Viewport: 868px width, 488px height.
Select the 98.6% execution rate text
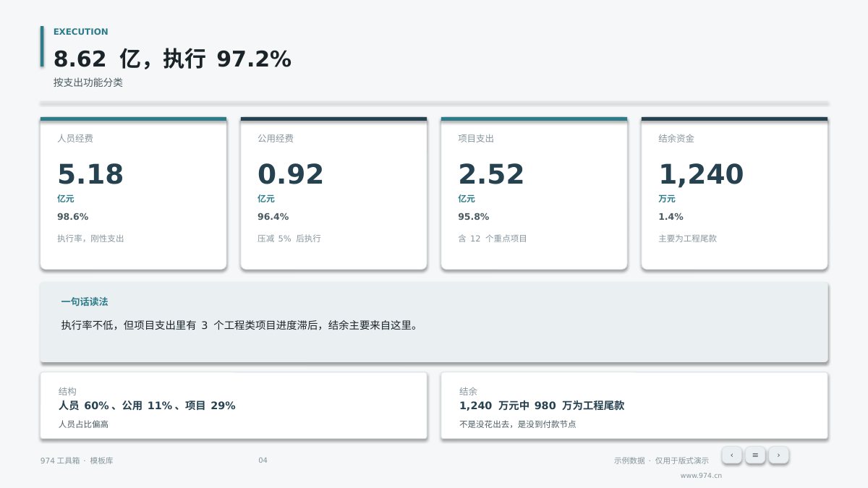click(73, 216)
